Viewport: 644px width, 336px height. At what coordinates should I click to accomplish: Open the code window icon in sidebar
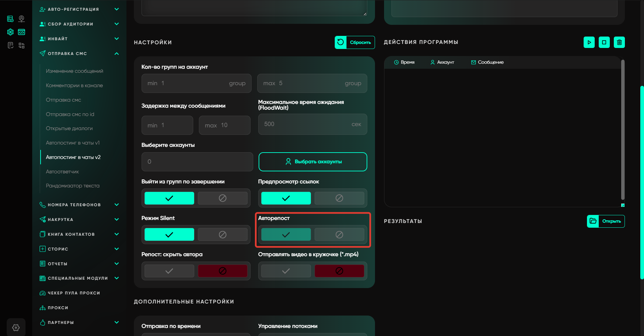21,32
